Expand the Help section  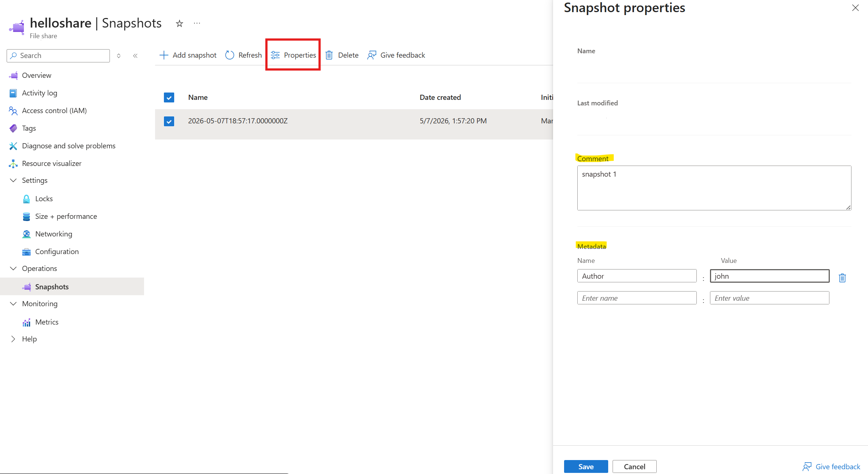[13, 339]
